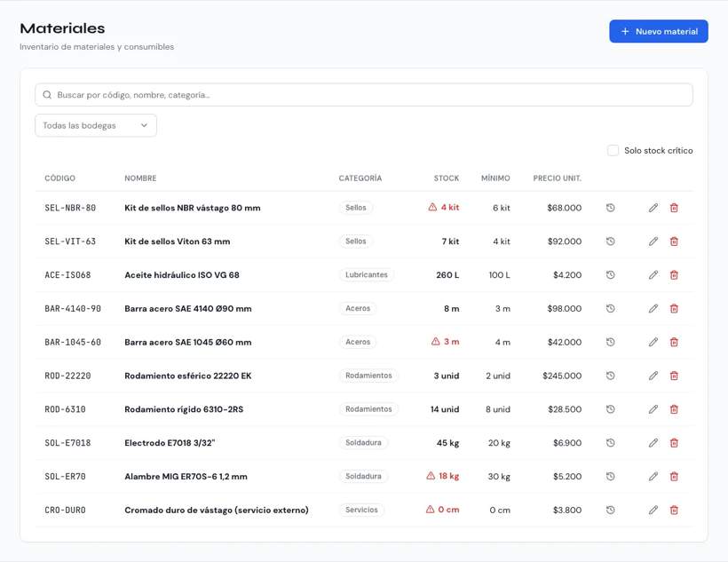Click the search magnifier icon

pyautogui.click(x=47, y=95)
